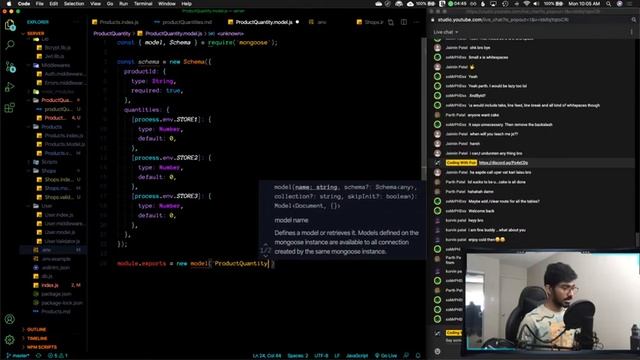640x360 pixels.
Task: Click the open changes icon in the editor toolbar
Action: point(391,22)
